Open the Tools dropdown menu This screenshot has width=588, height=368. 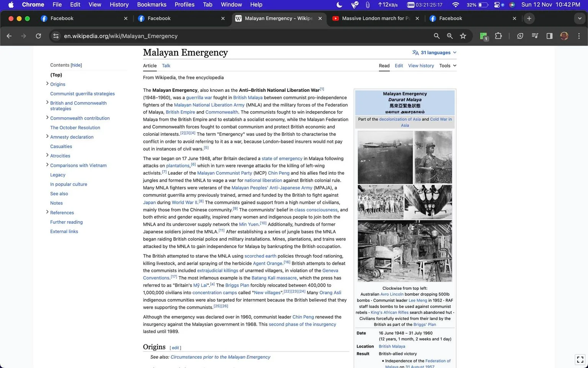click(x=448, y=66)
